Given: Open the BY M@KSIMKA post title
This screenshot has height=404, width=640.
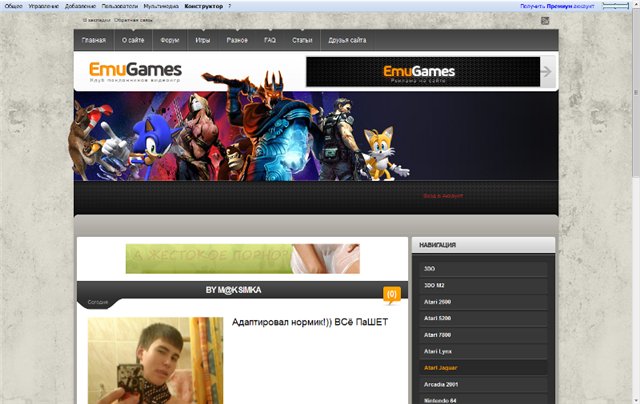Looking at the screenshot, I should (233, 290).
